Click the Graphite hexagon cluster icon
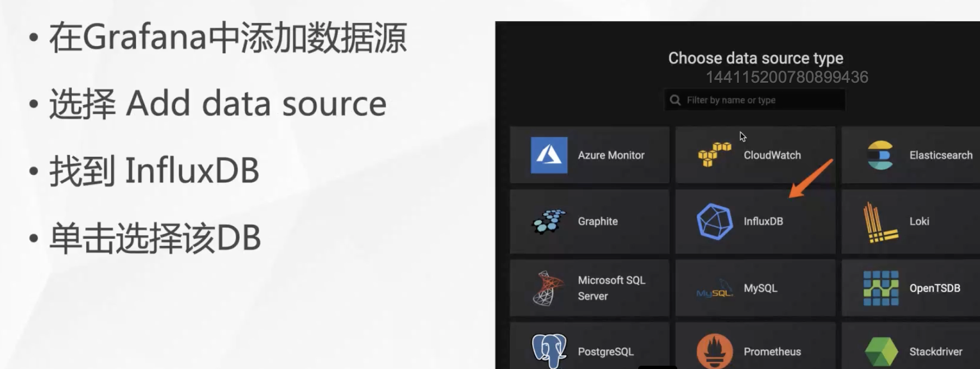Viewport: 980px width, 369px height. coord(549,222)
